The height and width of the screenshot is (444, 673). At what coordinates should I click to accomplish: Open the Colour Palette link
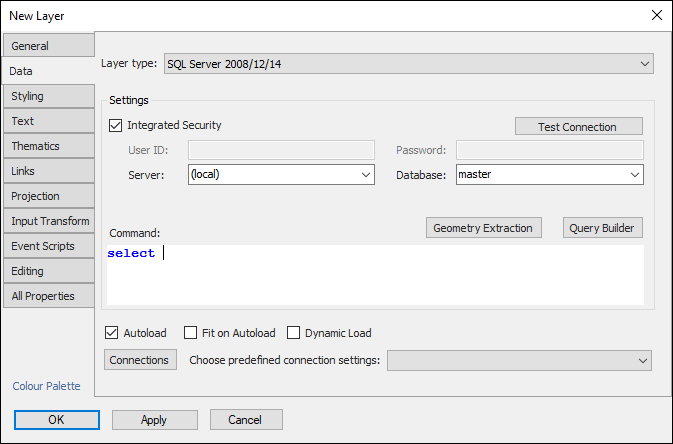46,386
